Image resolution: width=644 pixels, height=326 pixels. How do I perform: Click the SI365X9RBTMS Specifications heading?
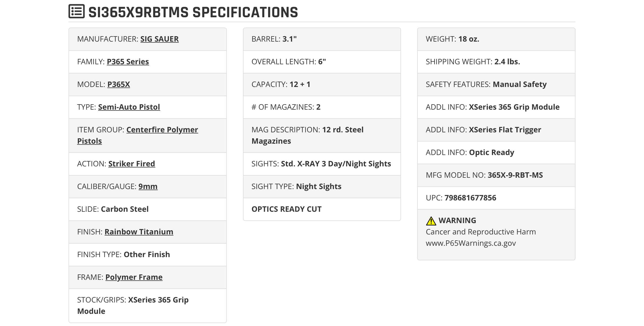(x=193, y=12)
